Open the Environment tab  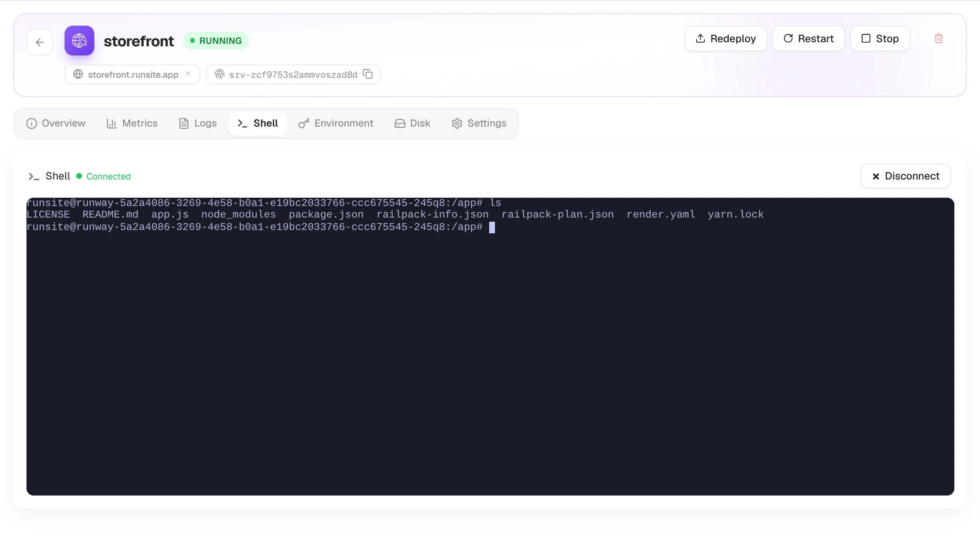[336, 123]
